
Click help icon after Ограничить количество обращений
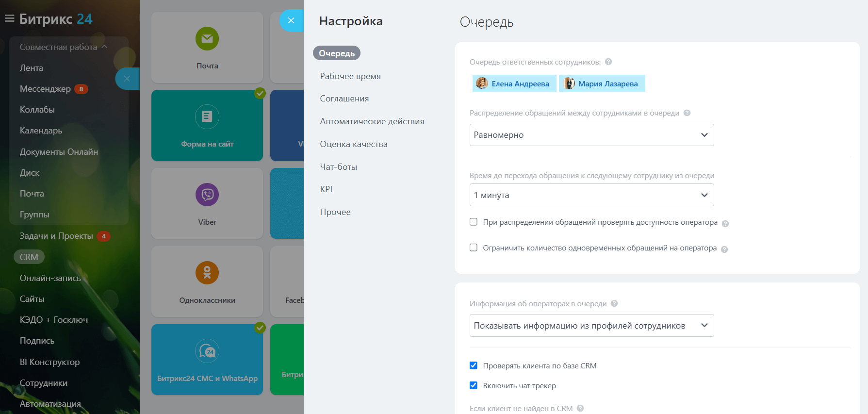point(724,249)
